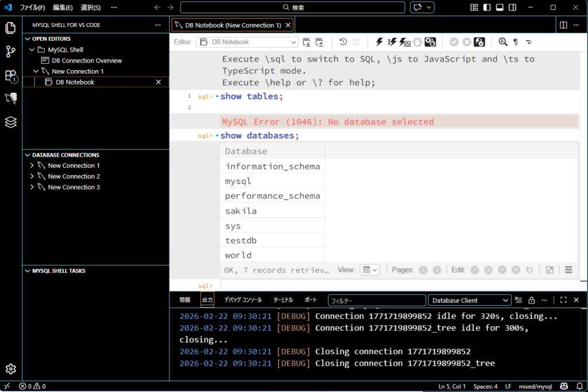Open DB Connection Overview in open editors
Viewport: 588px width, 392px height.
(x=86, y=60)
